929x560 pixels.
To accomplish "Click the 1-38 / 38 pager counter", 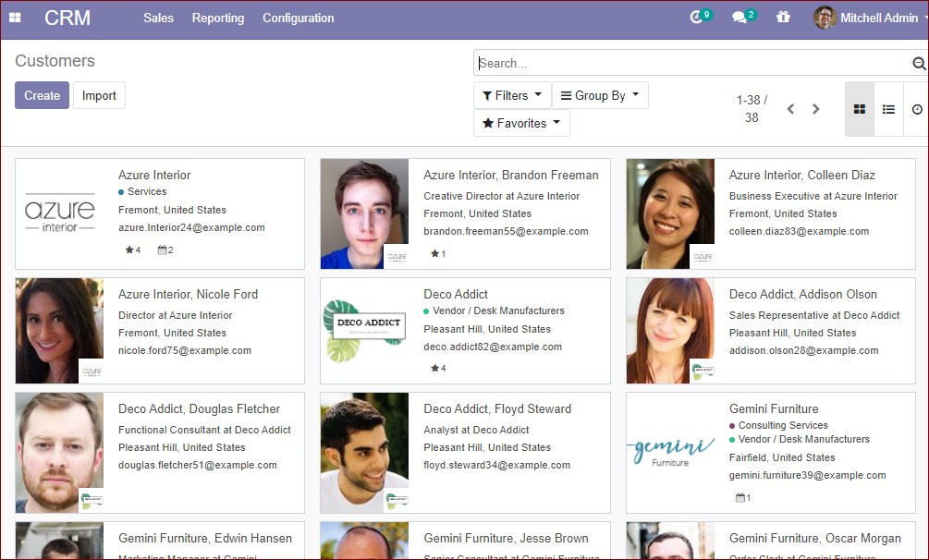I will 752,109.
